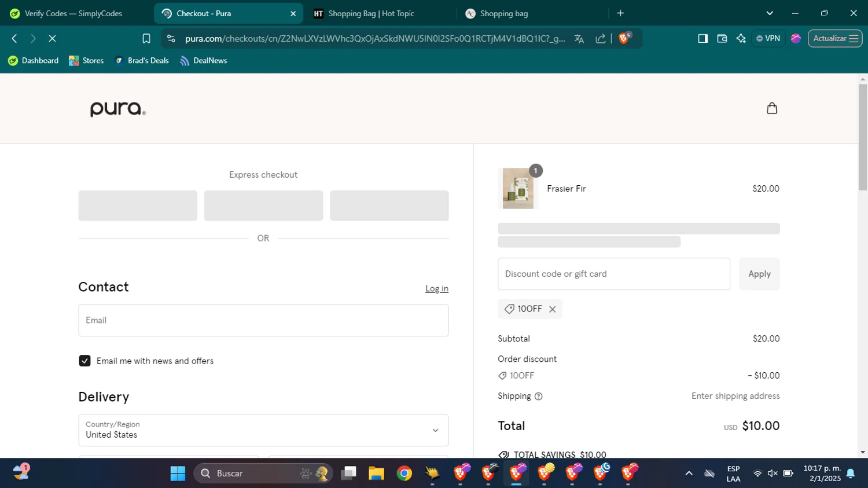Open the shopping bag icon on Pura header
Screen dimensions: 868x488
(772, 108)
